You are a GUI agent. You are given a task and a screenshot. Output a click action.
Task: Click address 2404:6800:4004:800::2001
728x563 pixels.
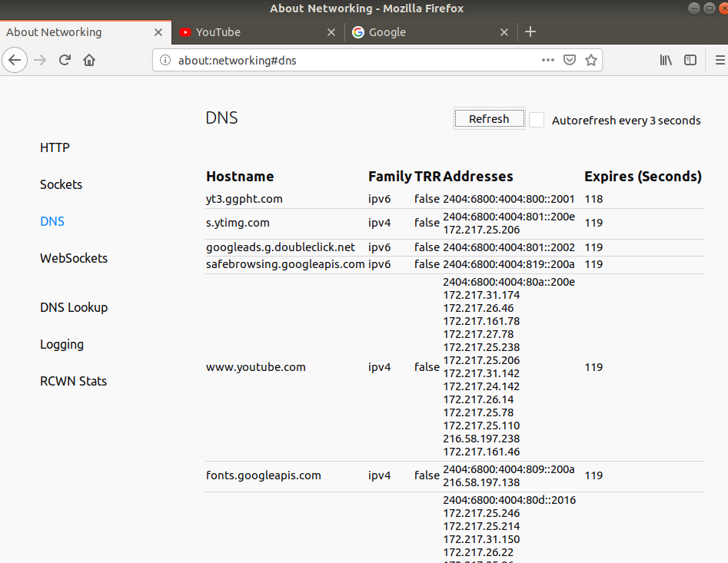(x=509, y=199)
